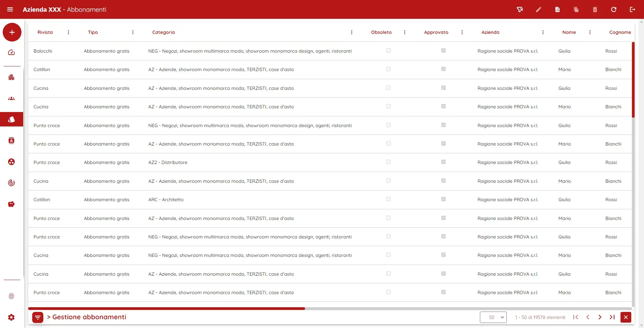644x328 pixels.
Task: Add a new subscription with the plus button
Action: coord(12,32)
